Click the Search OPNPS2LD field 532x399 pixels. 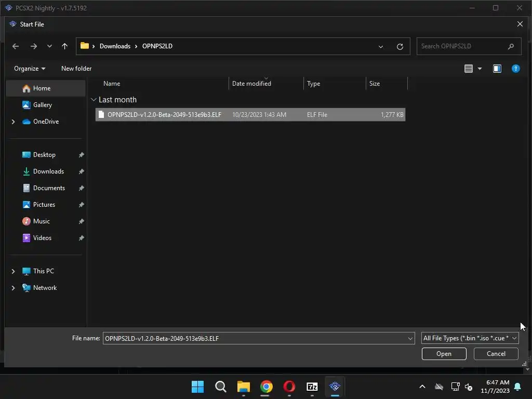click(469, 46)
